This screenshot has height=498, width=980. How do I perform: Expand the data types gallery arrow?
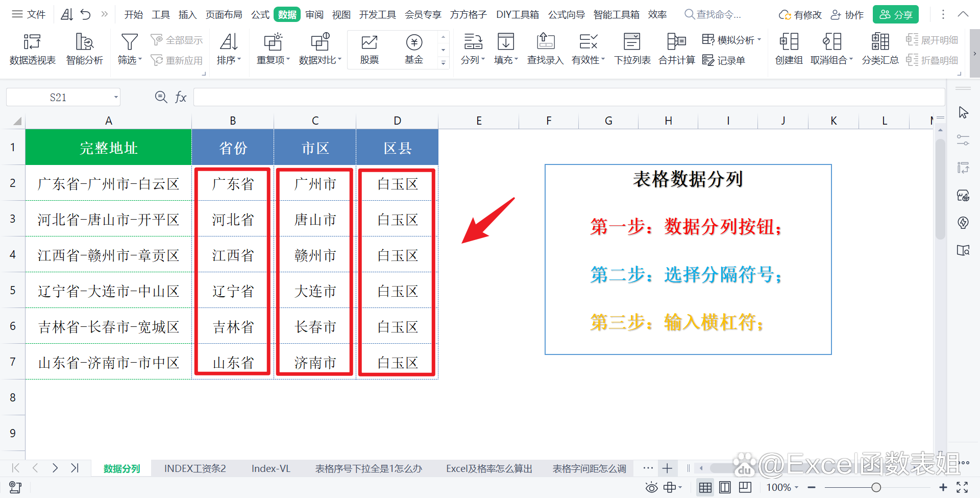(443, 63)
